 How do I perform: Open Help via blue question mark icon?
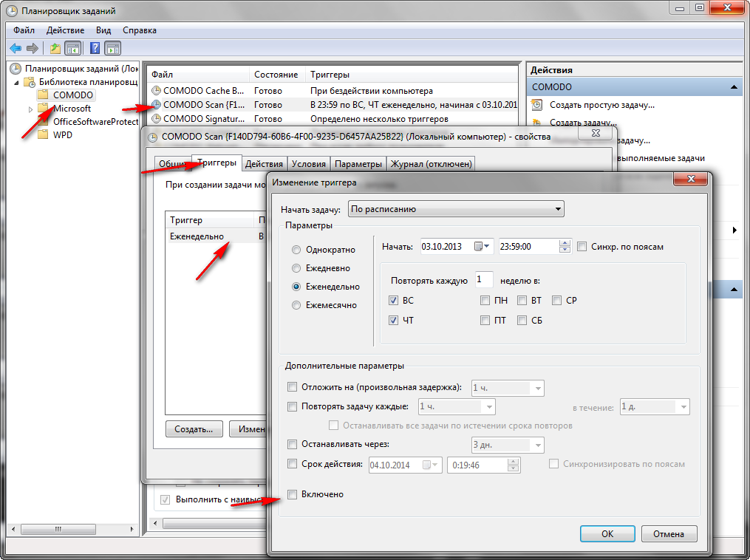[x=95, y=48]
